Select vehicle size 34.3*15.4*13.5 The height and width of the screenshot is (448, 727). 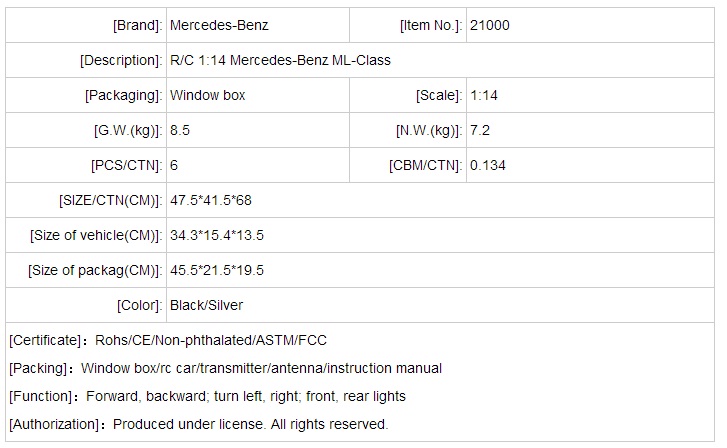pyautogui.click(x=217, y=235)
